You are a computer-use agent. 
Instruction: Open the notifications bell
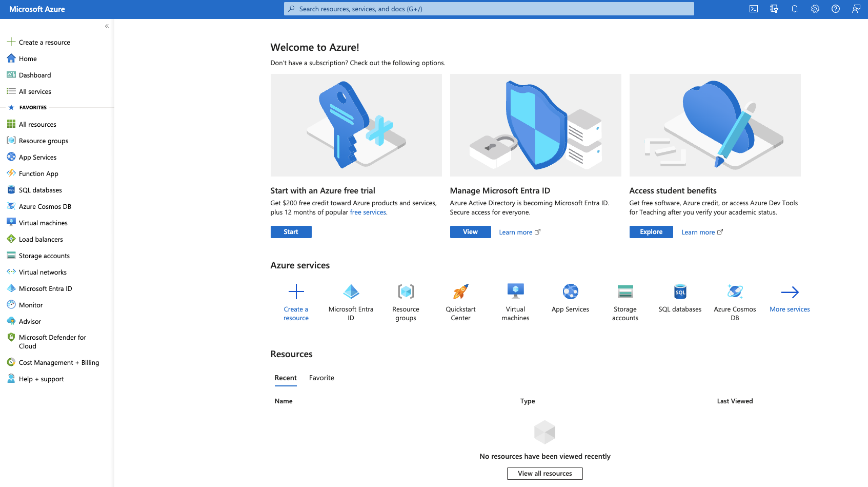click(x=795, y=9)
